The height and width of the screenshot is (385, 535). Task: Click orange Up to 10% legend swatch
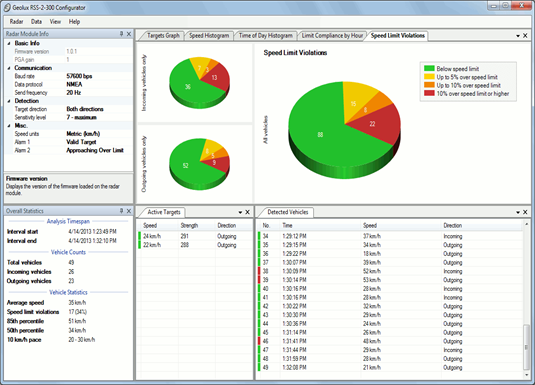point(429,85)
